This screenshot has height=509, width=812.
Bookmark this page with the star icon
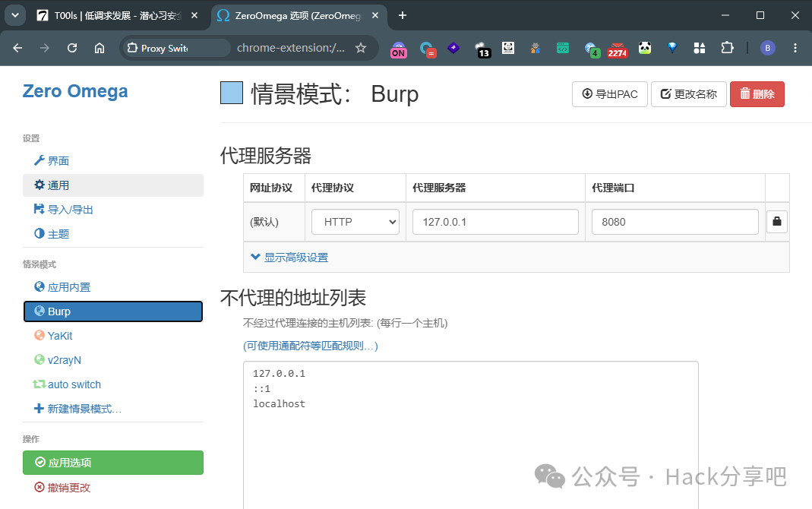click(361, 48)
